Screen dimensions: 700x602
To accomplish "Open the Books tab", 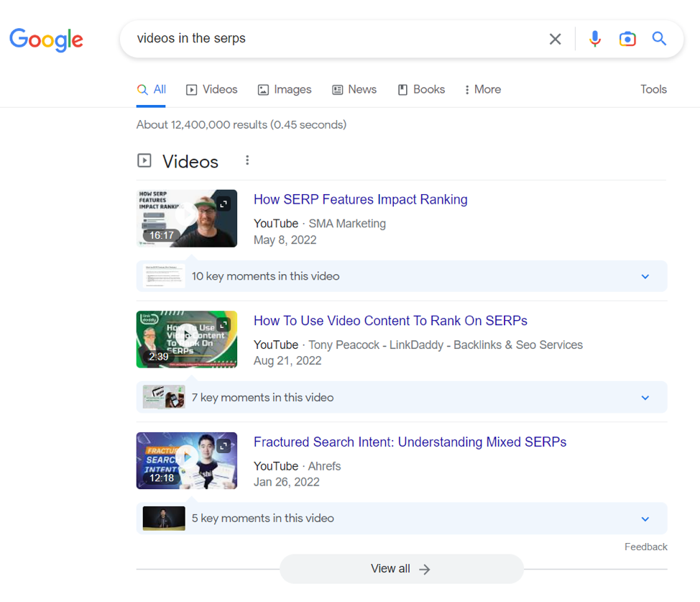I will click(421, 89).
